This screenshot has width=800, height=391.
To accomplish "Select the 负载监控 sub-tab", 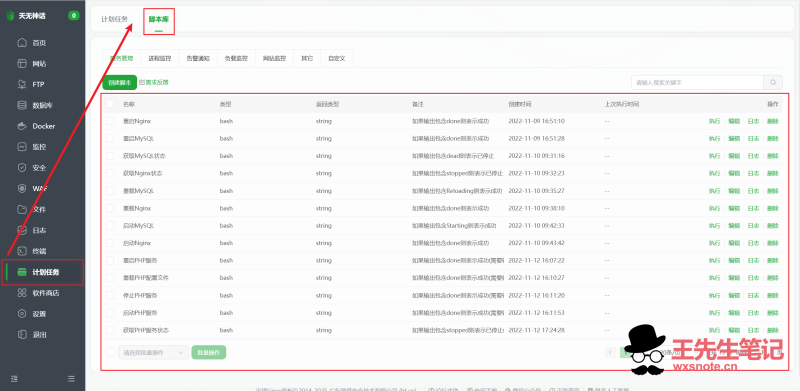I will (236, 59).
